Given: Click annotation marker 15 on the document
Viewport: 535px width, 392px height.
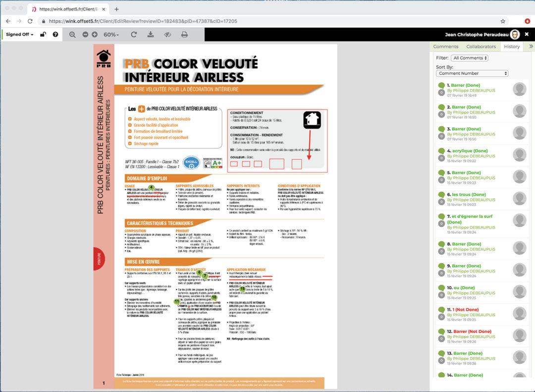Looking at the screenshot, I should click(242, 289).
